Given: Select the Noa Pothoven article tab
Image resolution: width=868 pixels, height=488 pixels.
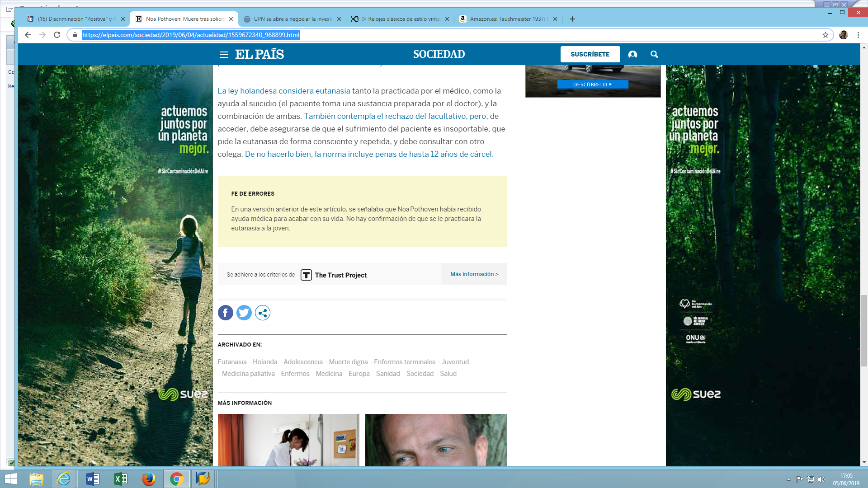Looking at the screenshot, I should [184, 19].
